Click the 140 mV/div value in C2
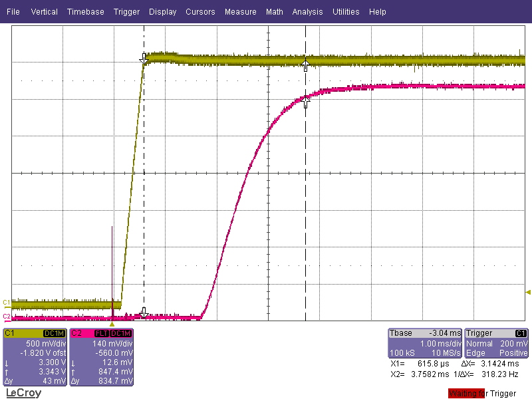 112,343
